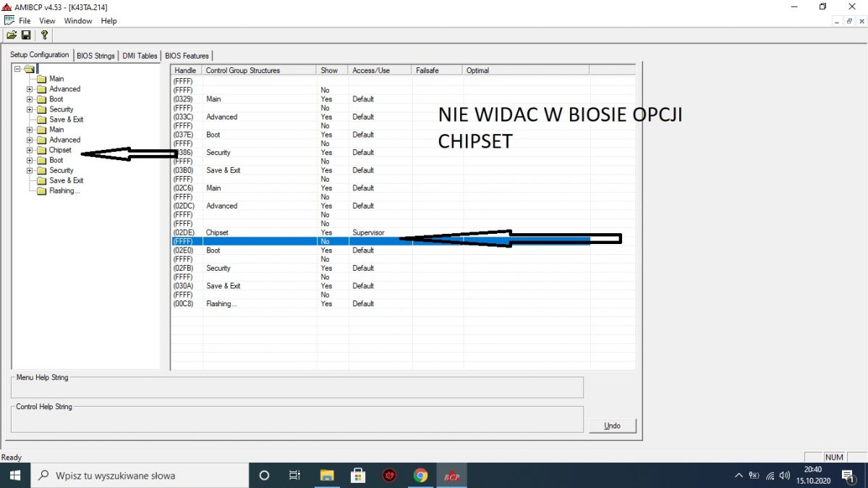This screenshot has width=868, height=488.
Task: Open the Window menu
Action: click(78, 21)
